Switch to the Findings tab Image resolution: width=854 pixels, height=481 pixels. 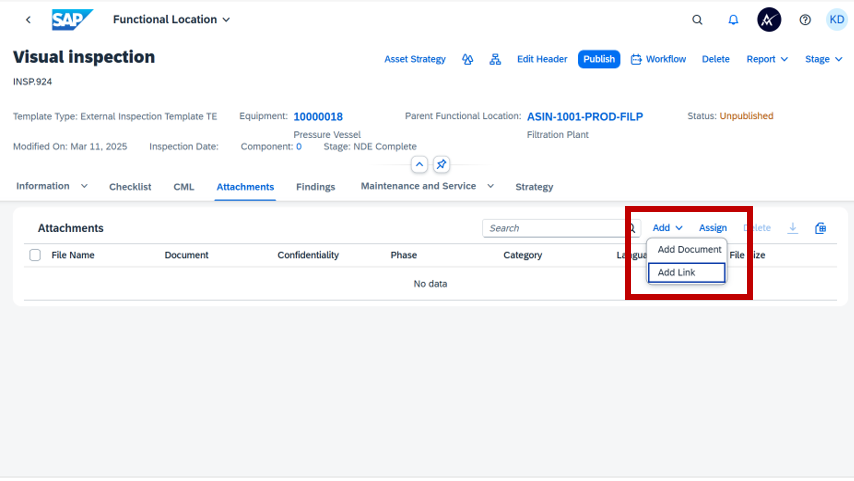point(316,187)
